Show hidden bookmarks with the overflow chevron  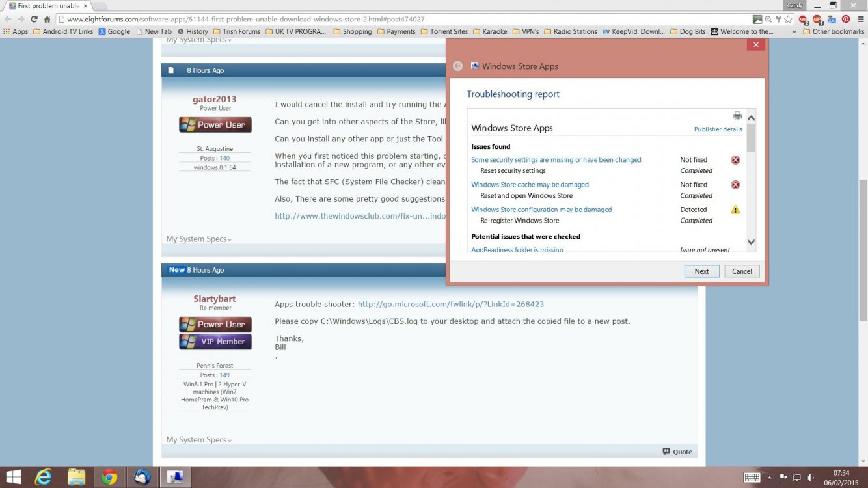[794, 31]
